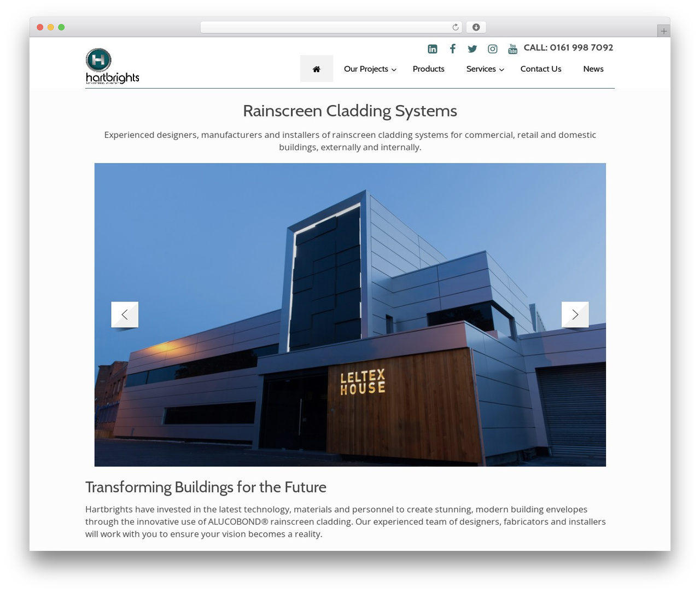Image resolution: width=700 pixels, height=593 pixels.
Task: Open the Products menu item
Action: tap(429, 69)
